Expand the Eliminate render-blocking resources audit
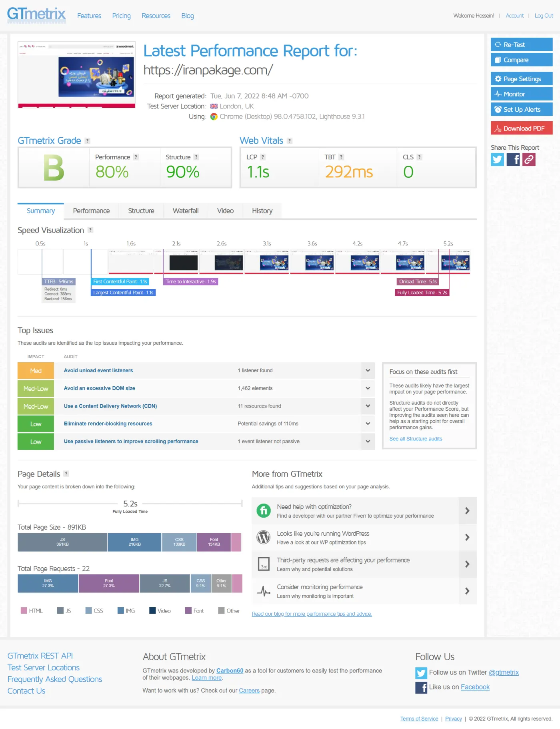Screen dimensions: 560x729 368,424
